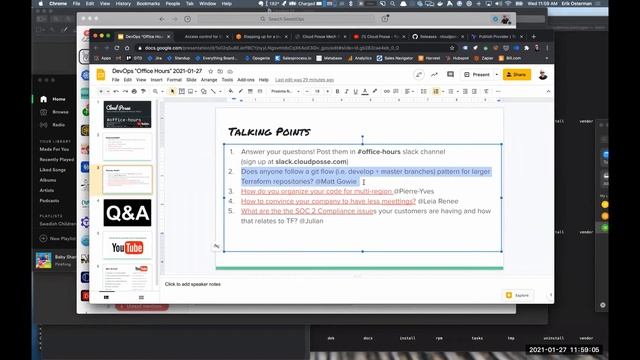
Task: Reload the page in Chrome
Action: point(117,48)
